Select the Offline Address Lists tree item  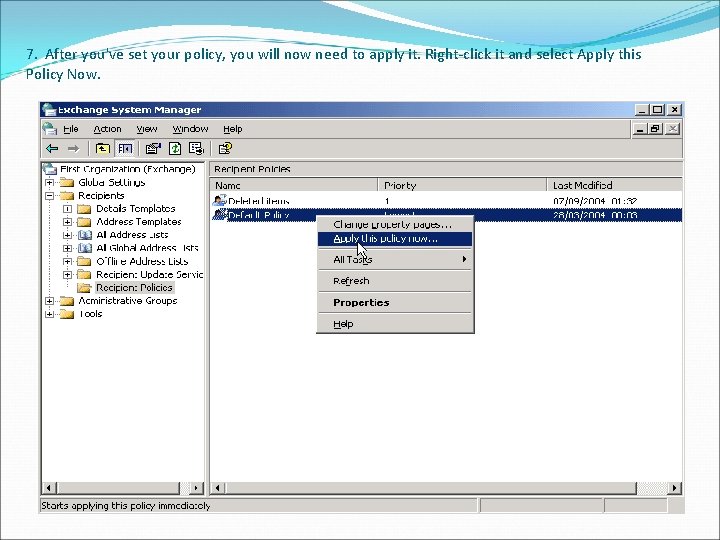point(142,261)
